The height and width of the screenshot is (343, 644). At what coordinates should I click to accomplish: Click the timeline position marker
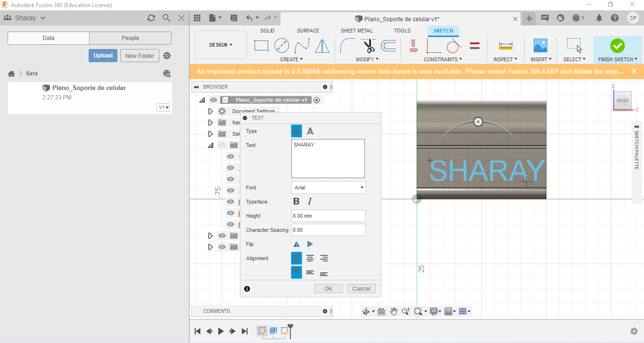[290, 331]
